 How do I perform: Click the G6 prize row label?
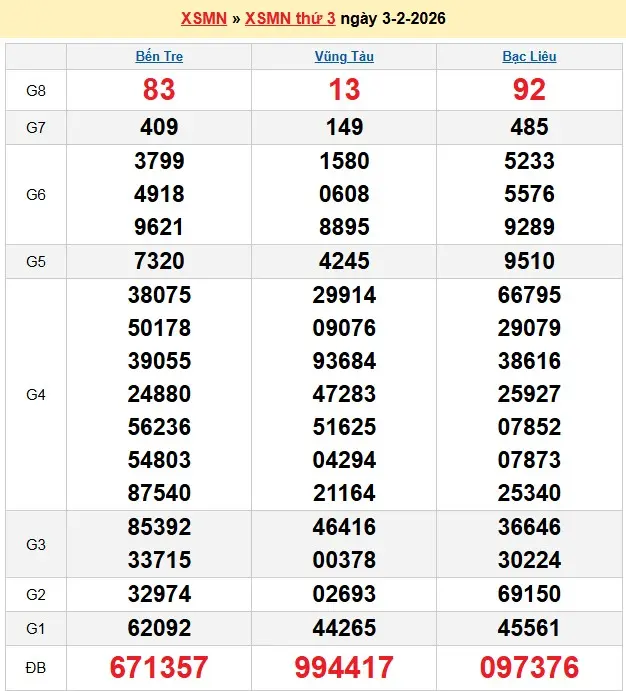point(36,194)
